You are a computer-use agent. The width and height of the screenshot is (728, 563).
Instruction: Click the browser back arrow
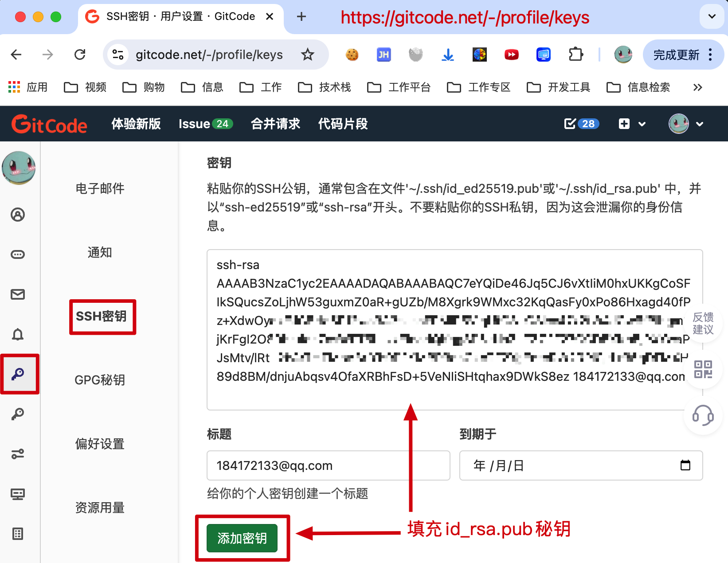[16, 55]
